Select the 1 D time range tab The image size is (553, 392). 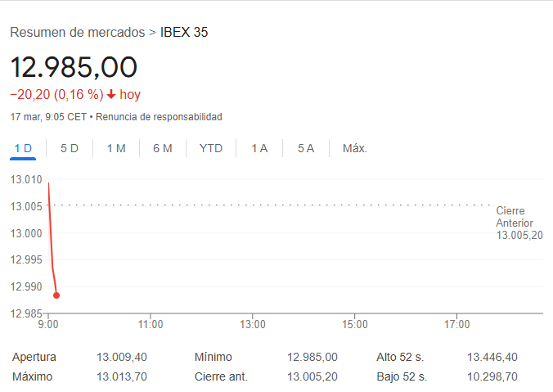23,148
